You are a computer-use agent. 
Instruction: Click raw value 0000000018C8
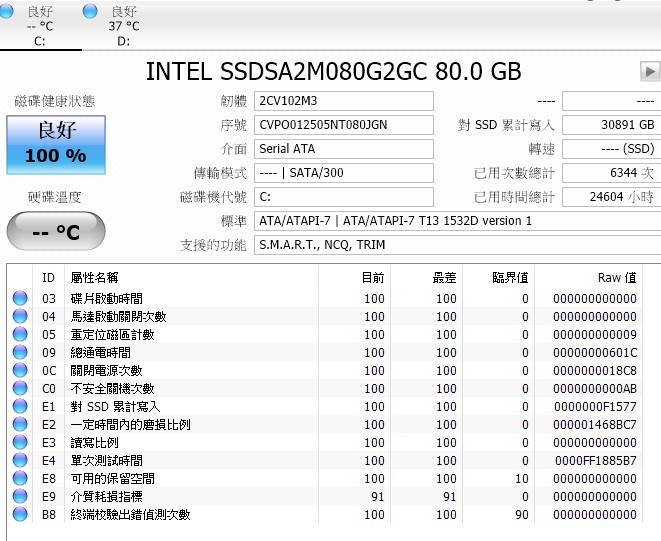point(595,371)
